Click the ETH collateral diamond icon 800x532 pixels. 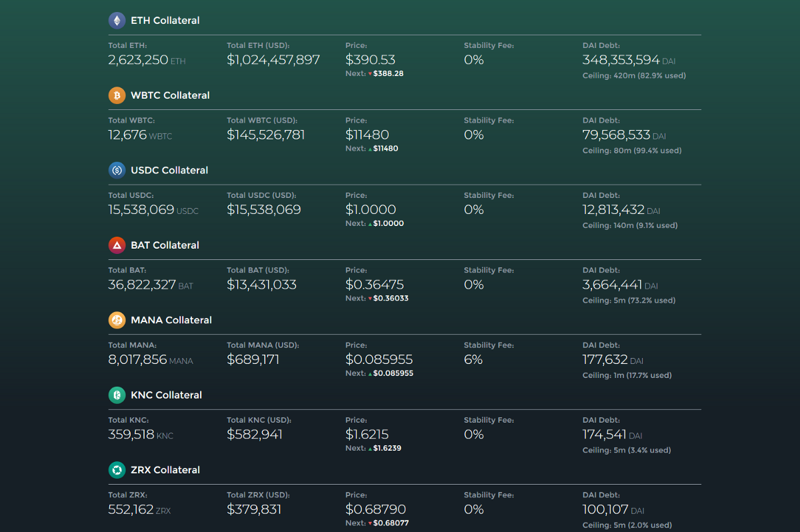click(x=117, y=21)
